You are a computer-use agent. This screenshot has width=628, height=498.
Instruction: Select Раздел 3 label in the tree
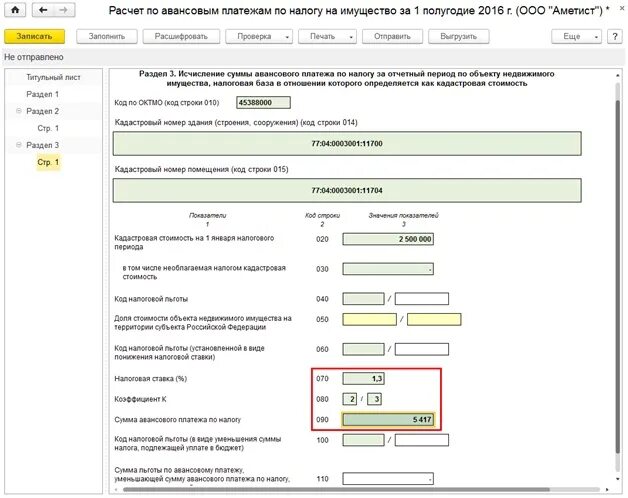tap(42, 145)
